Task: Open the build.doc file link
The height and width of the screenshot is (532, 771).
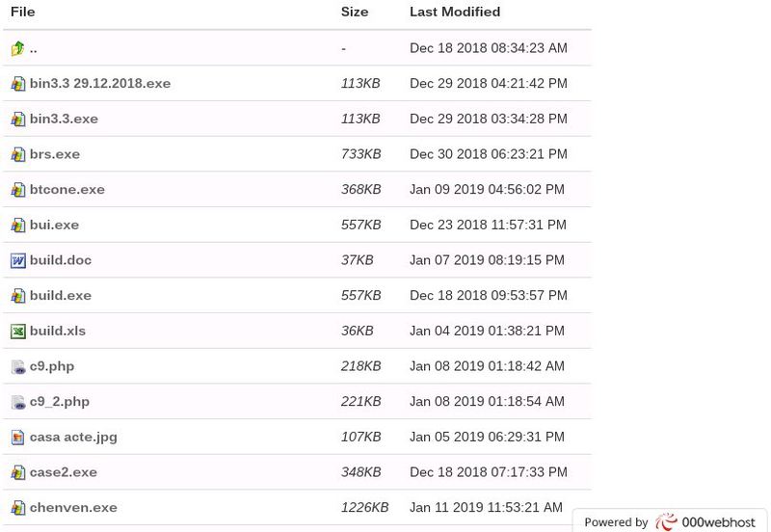Action: (x=60, y=260)
